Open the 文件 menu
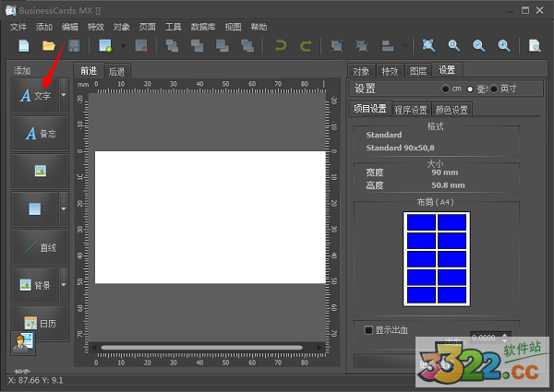This screenshot has width=554, height=392. pyautogui.click(x=18, y=27)
